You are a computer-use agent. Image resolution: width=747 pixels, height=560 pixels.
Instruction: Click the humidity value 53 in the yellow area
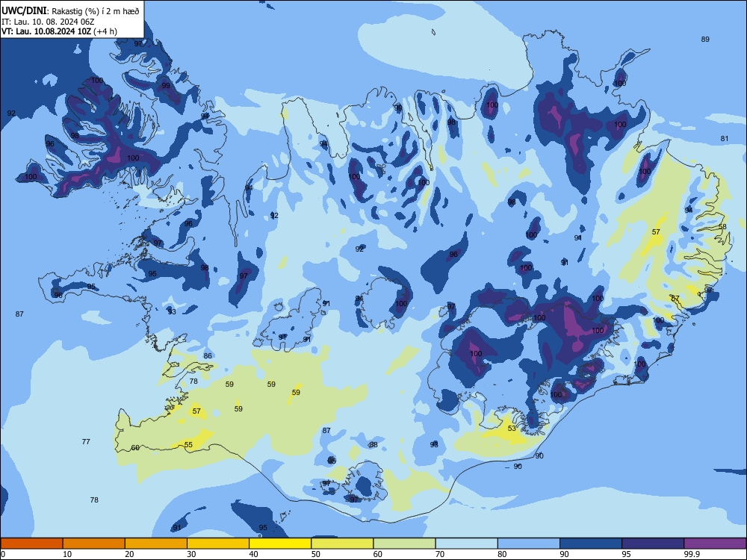pos(512,428)
